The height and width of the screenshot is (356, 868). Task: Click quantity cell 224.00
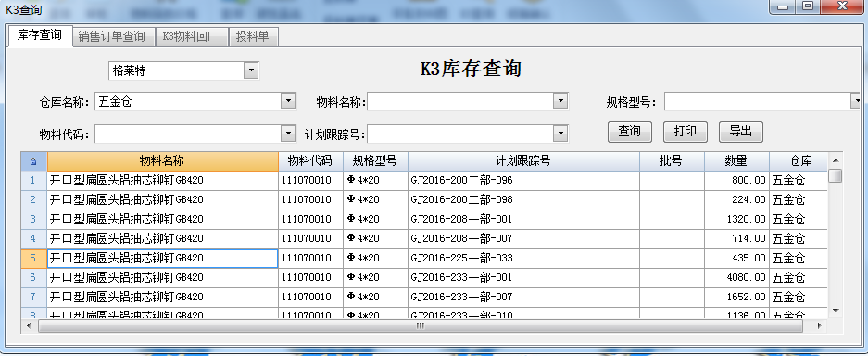(736, 200)
